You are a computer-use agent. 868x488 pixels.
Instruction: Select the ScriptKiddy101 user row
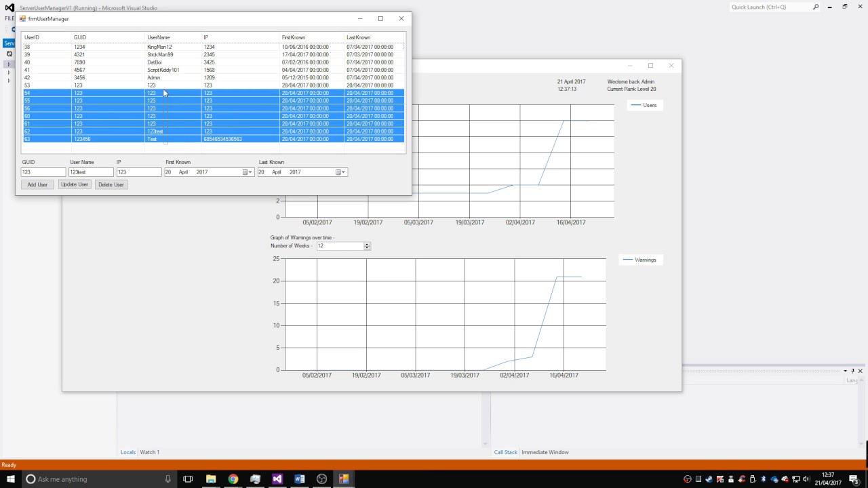213,70
